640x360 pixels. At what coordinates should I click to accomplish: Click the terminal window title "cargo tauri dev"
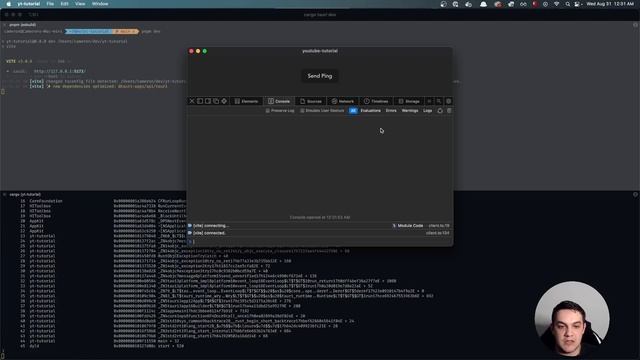coord(320,15)
